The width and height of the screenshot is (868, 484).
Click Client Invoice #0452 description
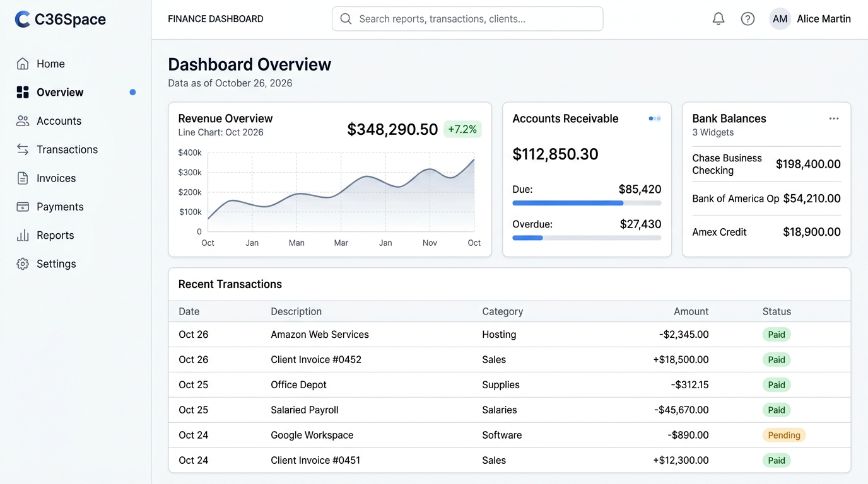(x=316, y=359)
